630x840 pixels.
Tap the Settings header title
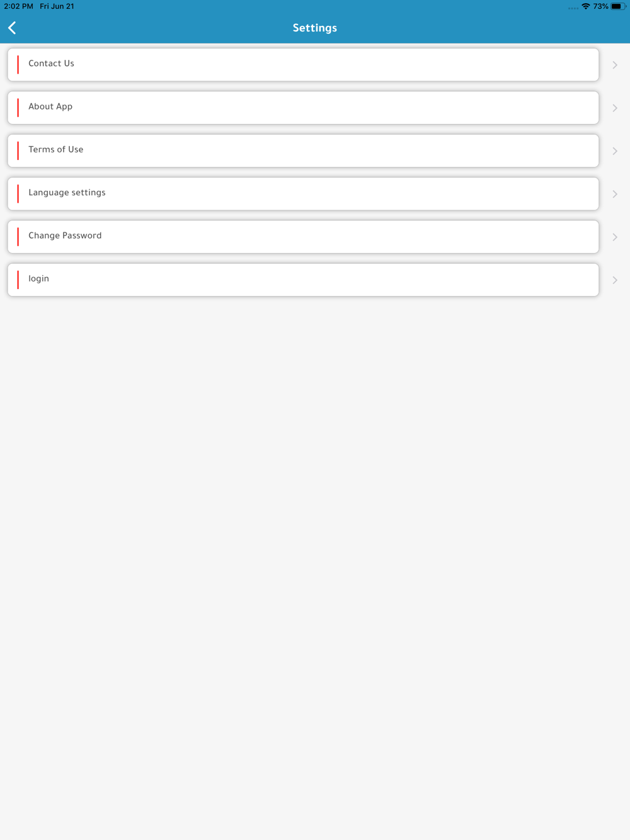[x=315, y=28]
